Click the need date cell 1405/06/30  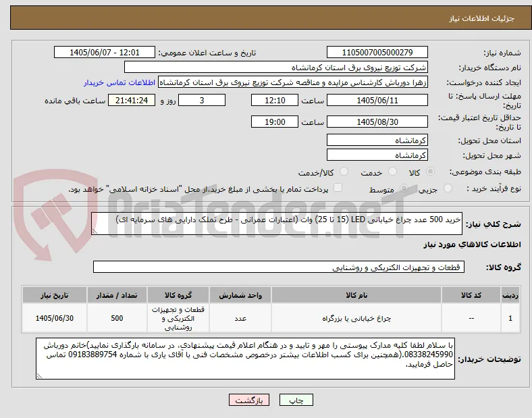click(x=54, y=318)
